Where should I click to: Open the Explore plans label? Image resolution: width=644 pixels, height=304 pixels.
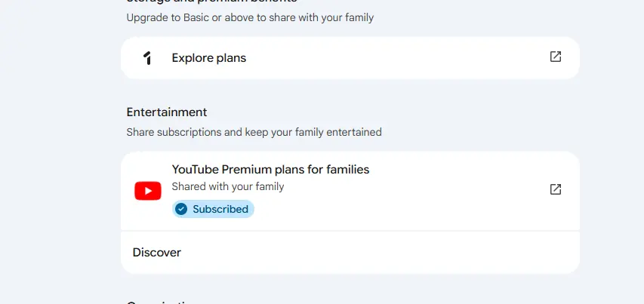tap(208, 58)
